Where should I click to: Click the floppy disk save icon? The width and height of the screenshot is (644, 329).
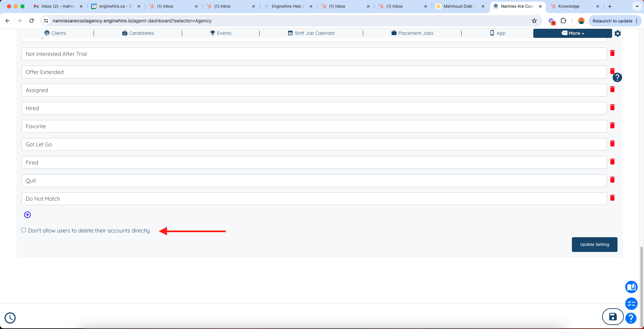[x=613, y=317]
